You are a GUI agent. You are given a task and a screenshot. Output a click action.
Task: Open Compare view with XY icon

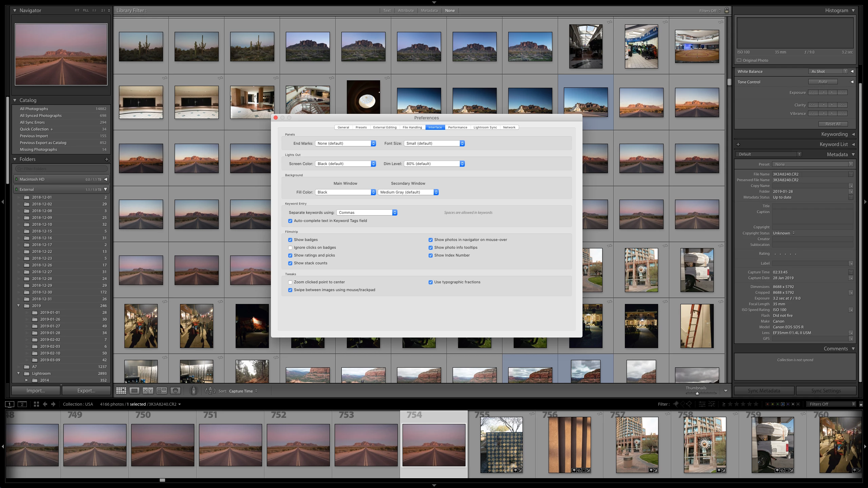click(x=148, y=391)
